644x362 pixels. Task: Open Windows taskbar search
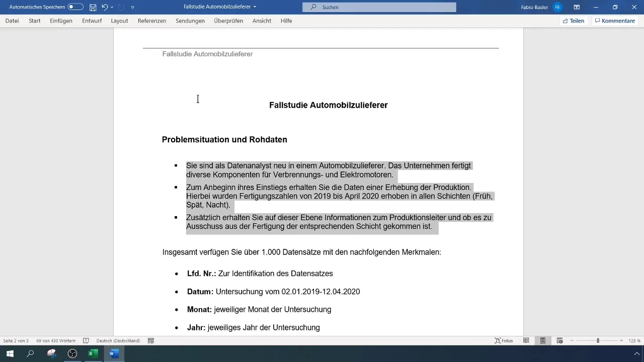click(x=31, y=353)
